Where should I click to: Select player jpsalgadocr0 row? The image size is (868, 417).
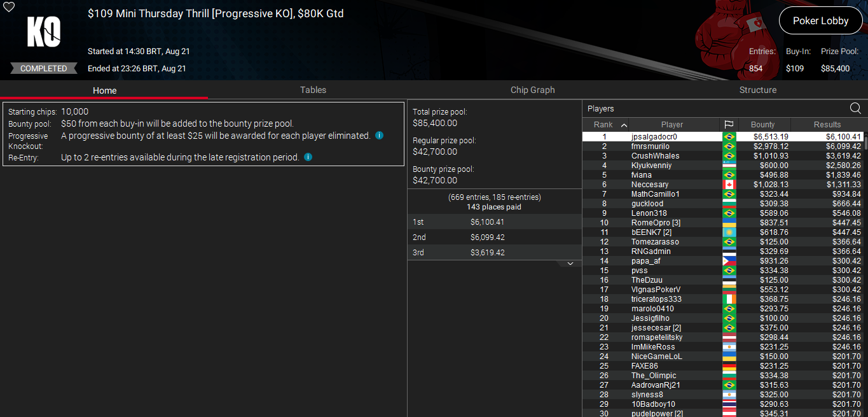coord(722,137)
